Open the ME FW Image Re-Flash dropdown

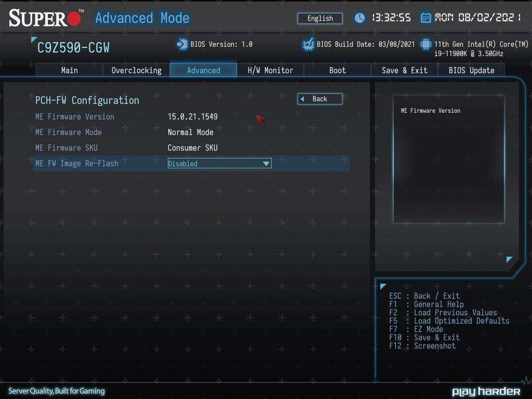(219, 164)
